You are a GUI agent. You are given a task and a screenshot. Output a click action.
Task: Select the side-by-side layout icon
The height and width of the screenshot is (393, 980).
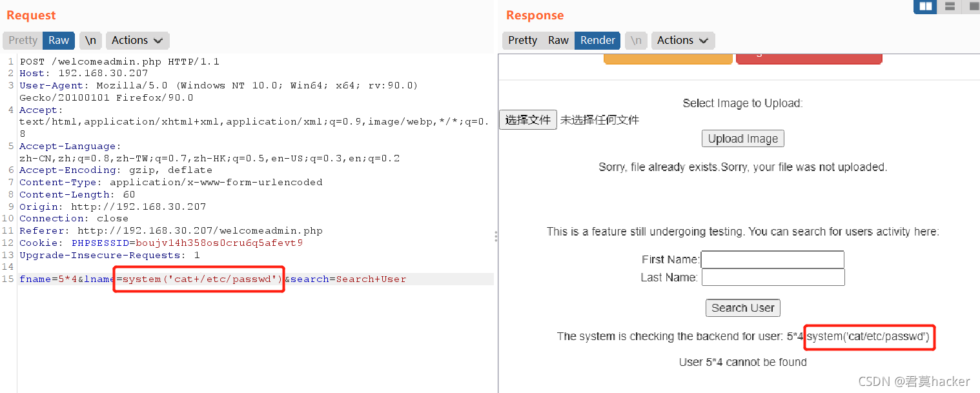[x=926, y=6]
